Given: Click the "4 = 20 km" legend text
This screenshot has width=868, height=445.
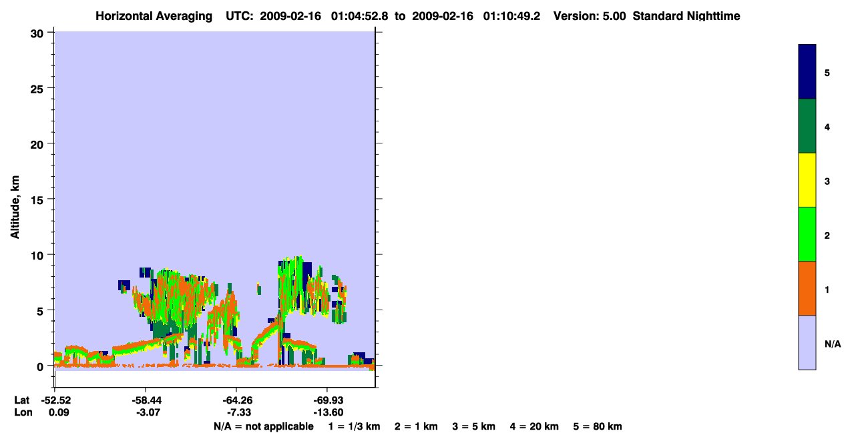Looking at the screenshot, I should pyautogui.click(x=533, y=426).
